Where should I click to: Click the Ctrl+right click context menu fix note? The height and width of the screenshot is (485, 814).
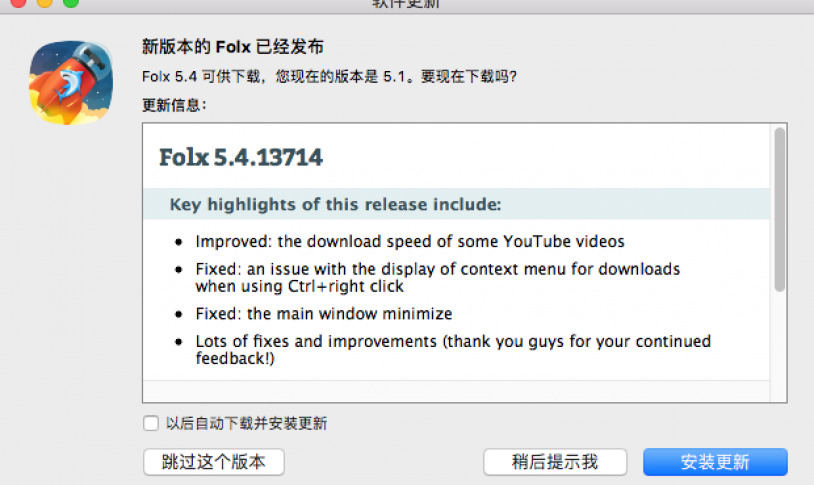point(438,278)
